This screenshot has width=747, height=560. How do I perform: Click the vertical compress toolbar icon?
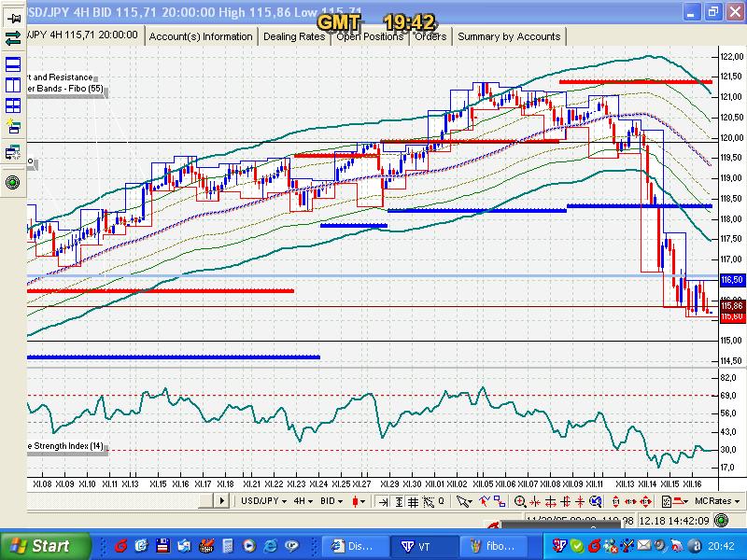pos(579,501)
